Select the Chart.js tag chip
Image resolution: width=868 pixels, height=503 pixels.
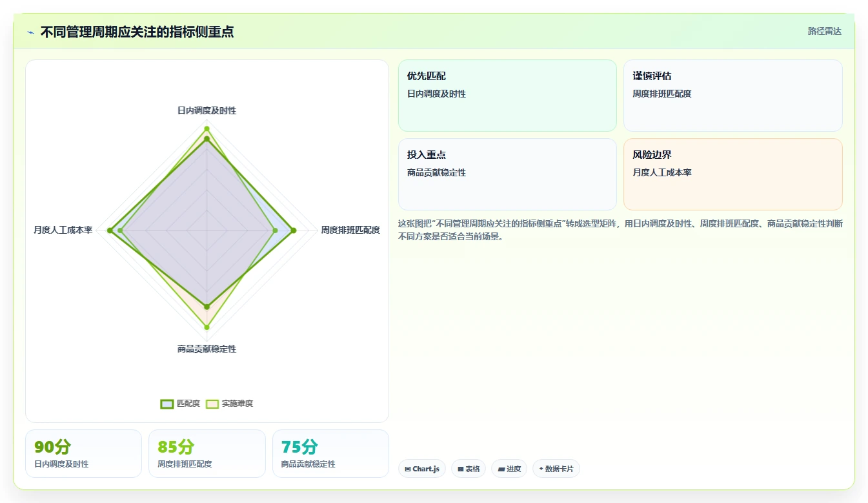tap(421, 469)
